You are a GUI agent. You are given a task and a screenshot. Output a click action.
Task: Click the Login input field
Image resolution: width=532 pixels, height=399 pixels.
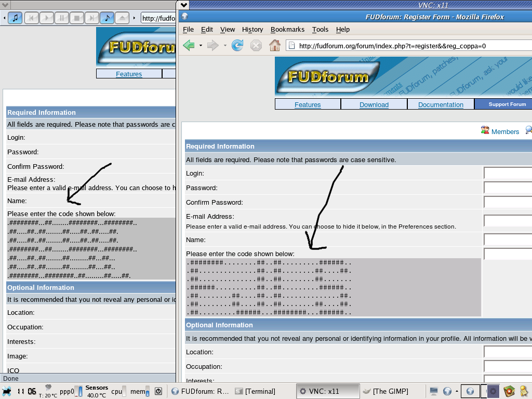[508, 173]
